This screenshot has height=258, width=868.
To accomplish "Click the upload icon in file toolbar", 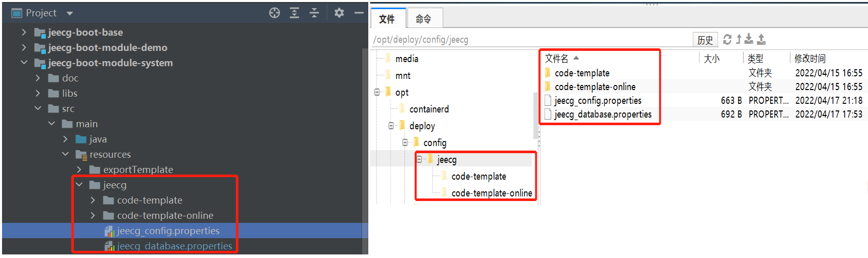I will tap(761, 39).
